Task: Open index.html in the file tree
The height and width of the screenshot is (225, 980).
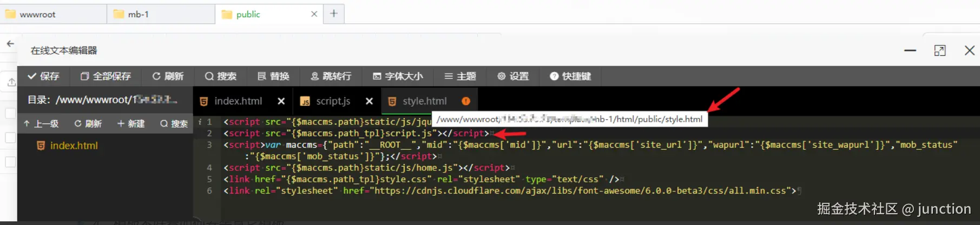Action: [74, 145]
